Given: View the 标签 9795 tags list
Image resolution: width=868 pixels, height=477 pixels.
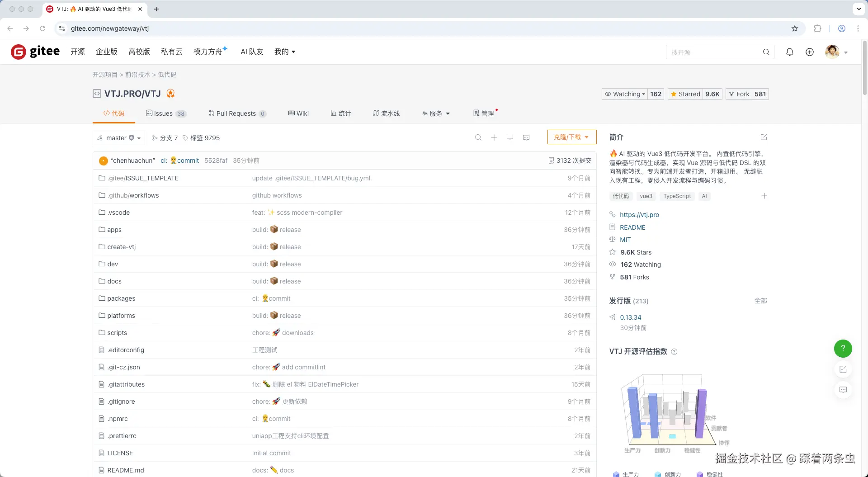Looking at the screenshot, I should (x=201, y=138).
